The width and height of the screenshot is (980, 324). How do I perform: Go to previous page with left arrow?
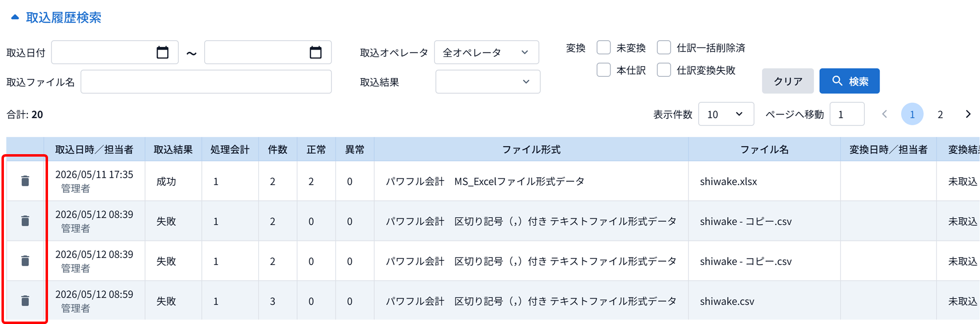tap(884, 114)
